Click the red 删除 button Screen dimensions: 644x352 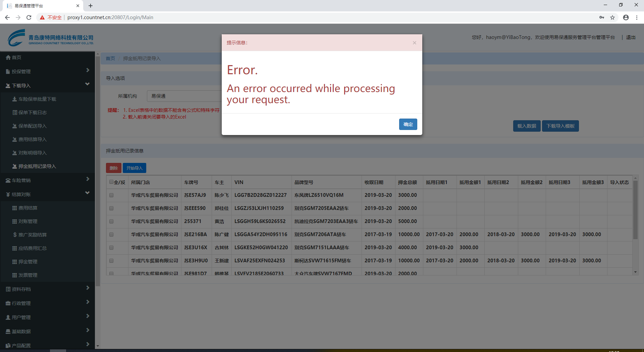[114, 168]
